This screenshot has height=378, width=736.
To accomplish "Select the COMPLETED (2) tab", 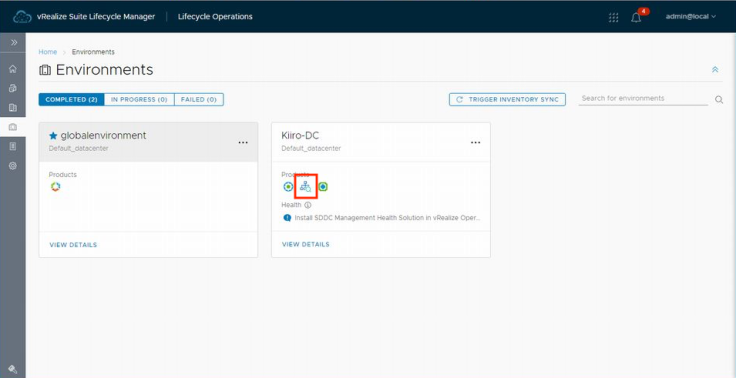I will tap(71, 100).
